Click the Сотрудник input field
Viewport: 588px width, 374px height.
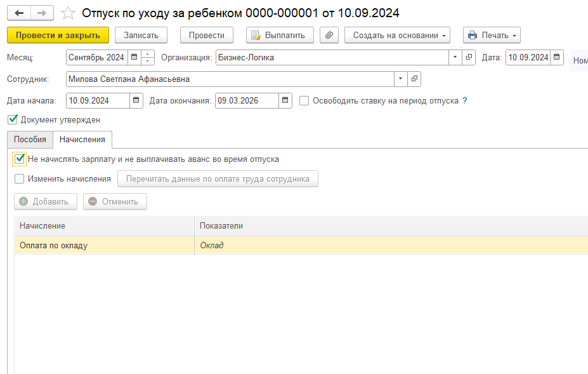coord(230,79)
